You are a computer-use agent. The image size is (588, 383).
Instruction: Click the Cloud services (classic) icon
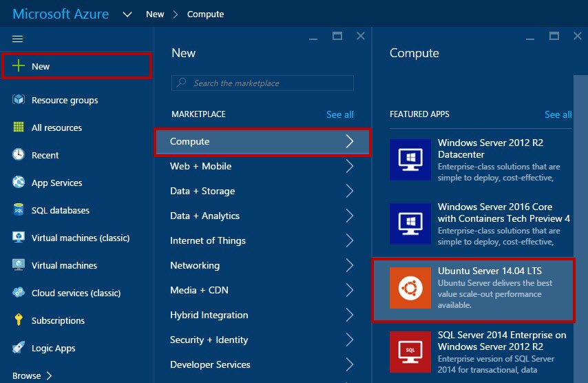(x=19, y=292)
